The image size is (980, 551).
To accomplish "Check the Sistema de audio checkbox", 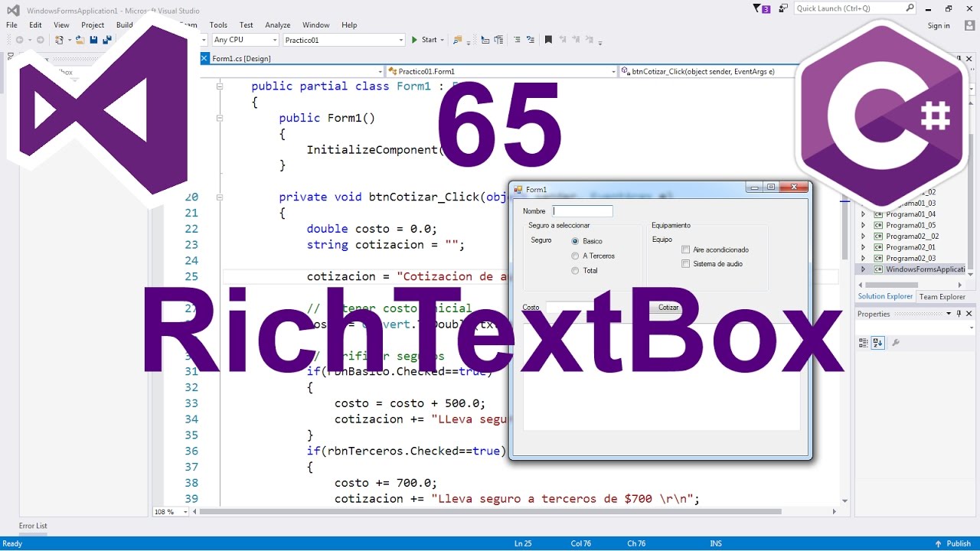I will point(686,264).
